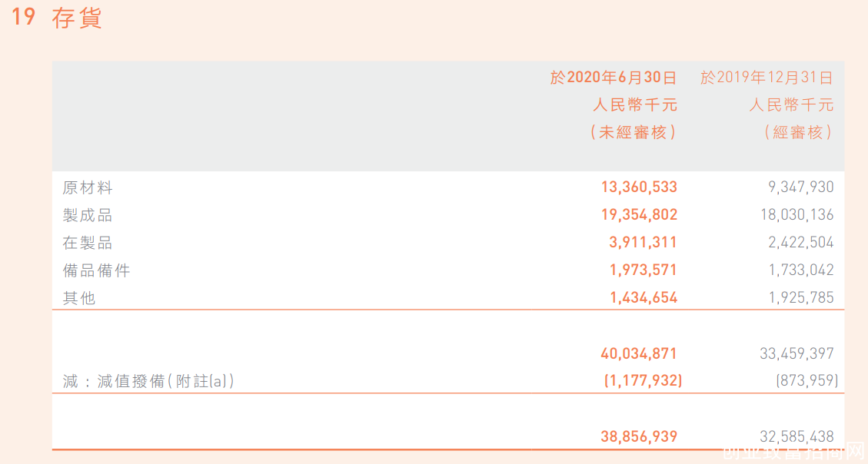This screenshot has height=464, width=868.
Task: Select the impairment figure (1,177,932)
Action: 643,380
